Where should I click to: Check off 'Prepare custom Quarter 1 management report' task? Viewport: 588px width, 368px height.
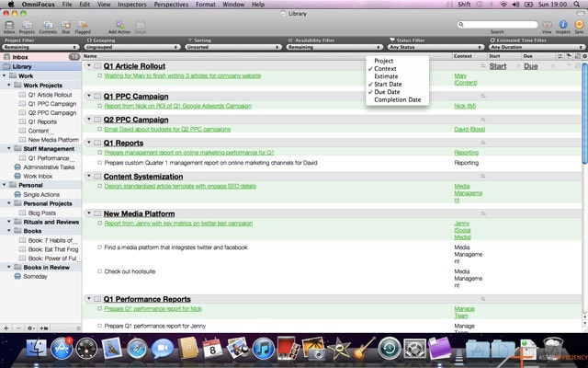100,163
